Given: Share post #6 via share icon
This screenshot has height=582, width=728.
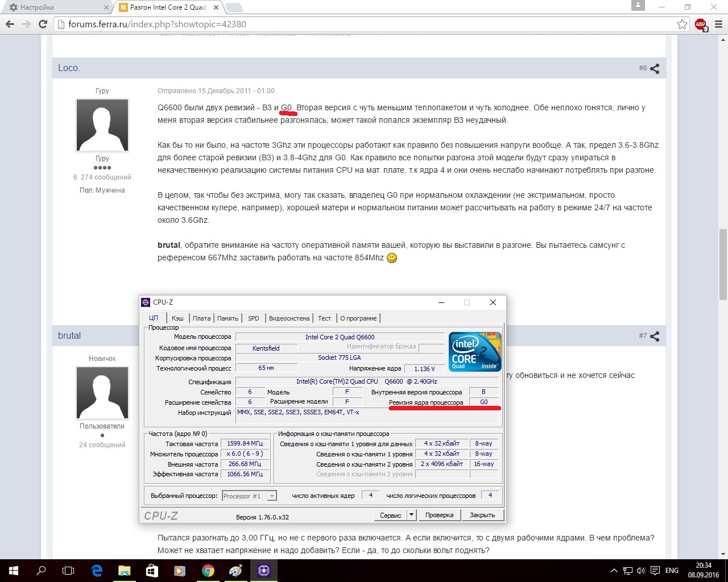Looking at the screenshot, I should (655, 69).
